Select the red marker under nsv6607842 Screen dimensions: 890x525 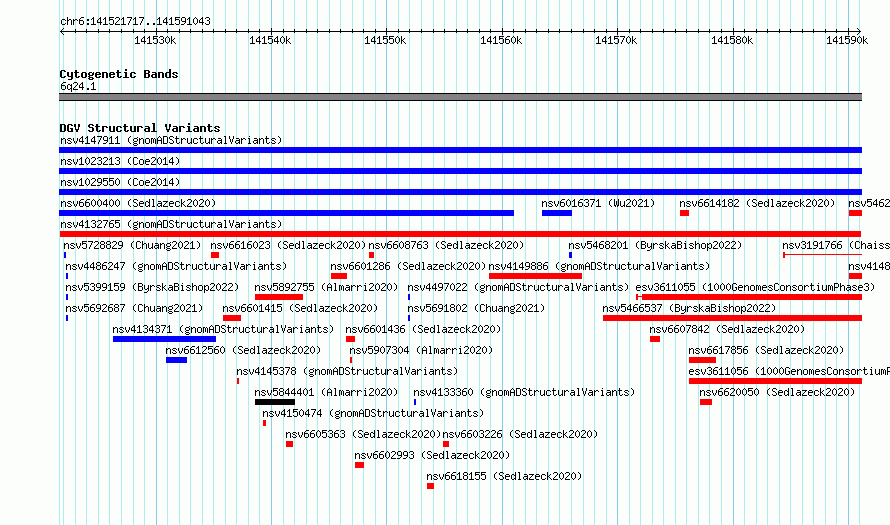point(655,339)
